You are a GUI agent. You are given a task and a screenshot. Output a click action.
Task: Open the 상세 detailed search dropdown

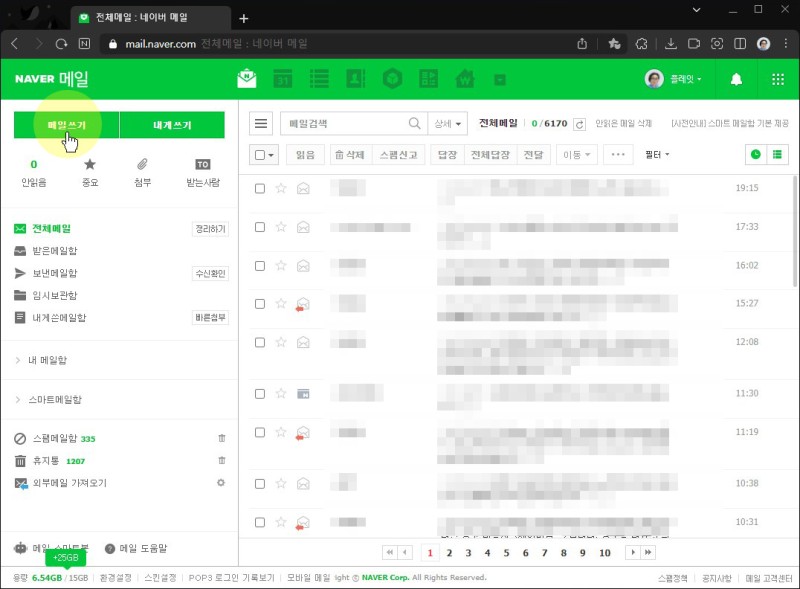point(447,124)
